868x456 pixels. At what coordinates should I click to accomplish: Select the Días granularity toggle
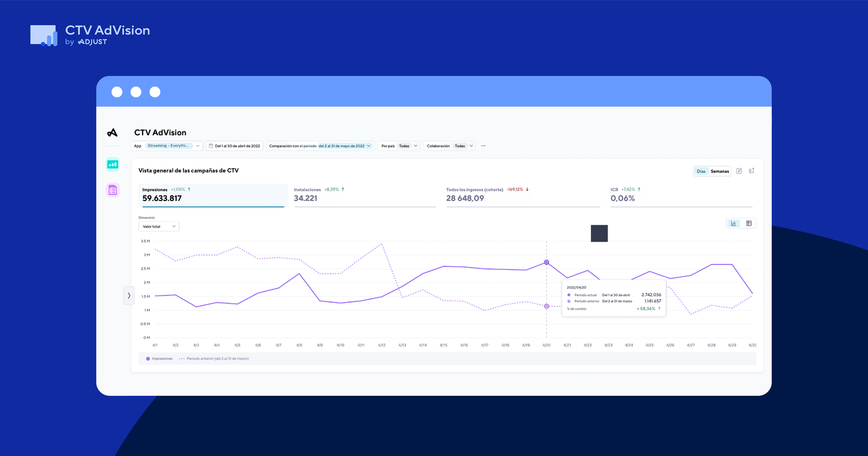click(701, 171)
